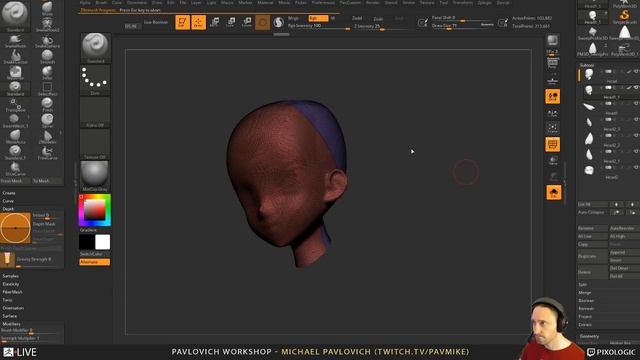
Task: Click the Del Other button
Action: click(624, 268)
